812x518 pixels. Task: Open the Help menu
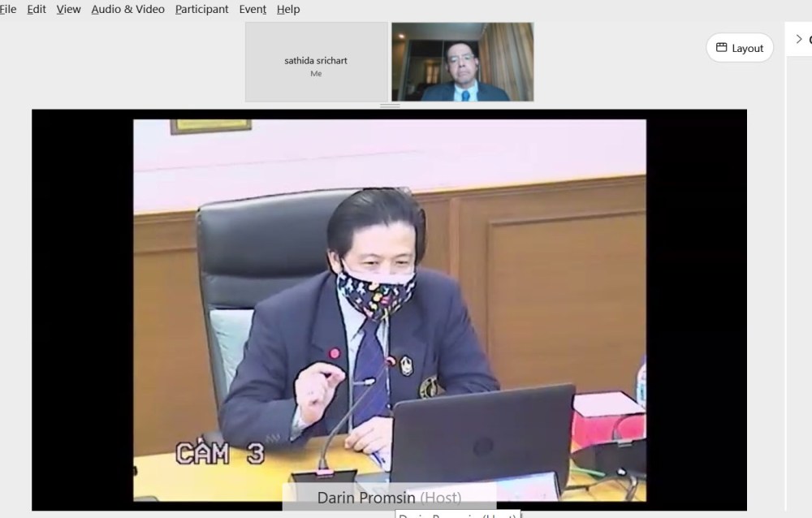(x=288, y=9)
